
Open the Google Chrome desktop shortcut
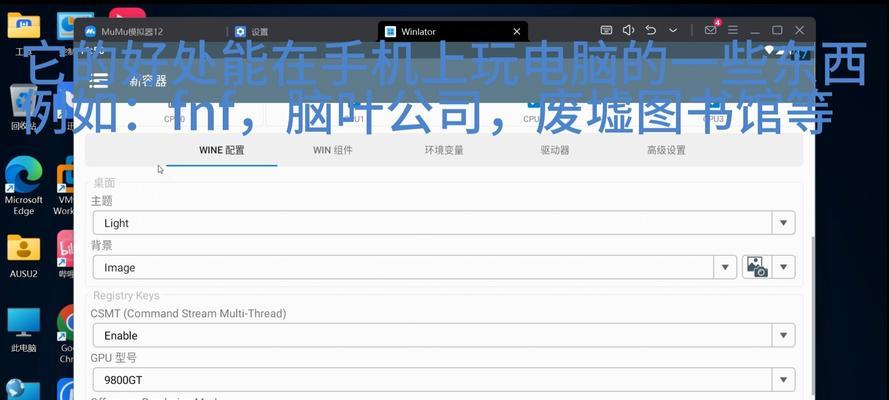(x=66, y=334)
